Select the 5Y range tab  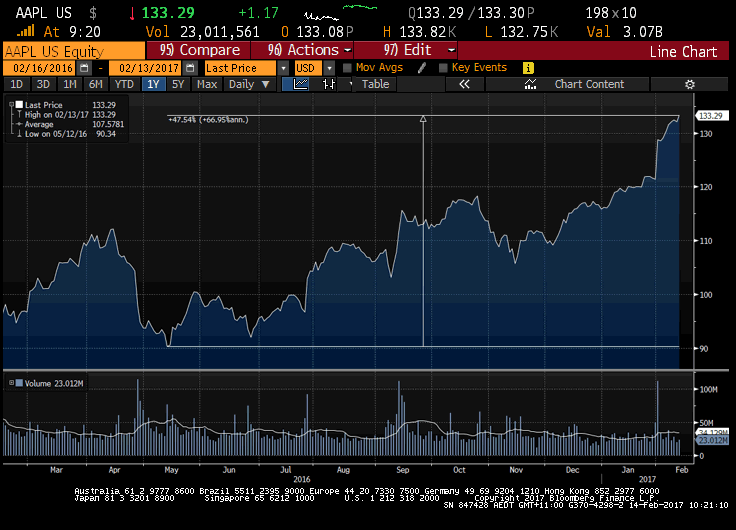coord(178,84)
